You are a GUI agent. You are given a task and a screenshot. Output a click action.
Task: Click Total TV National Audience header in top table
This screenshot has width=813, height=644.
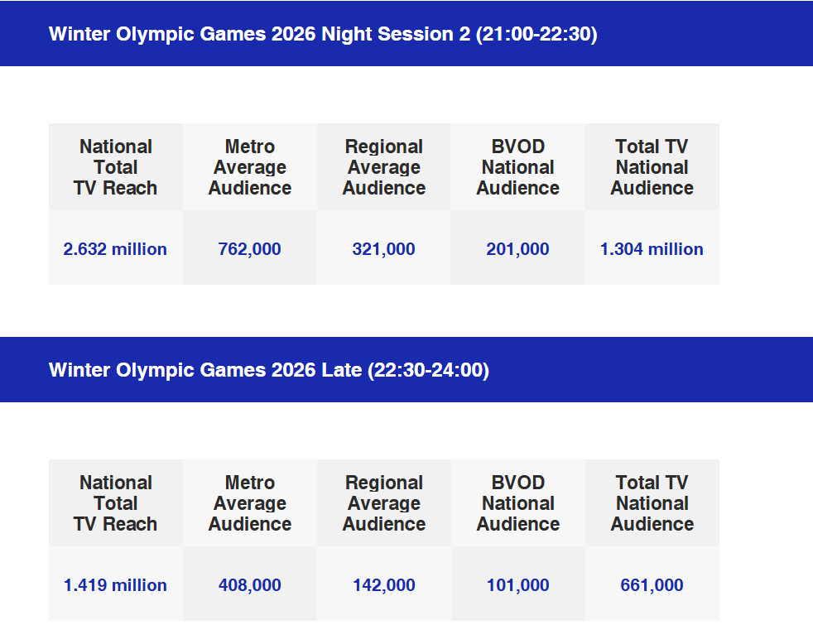tap(652, 167)
